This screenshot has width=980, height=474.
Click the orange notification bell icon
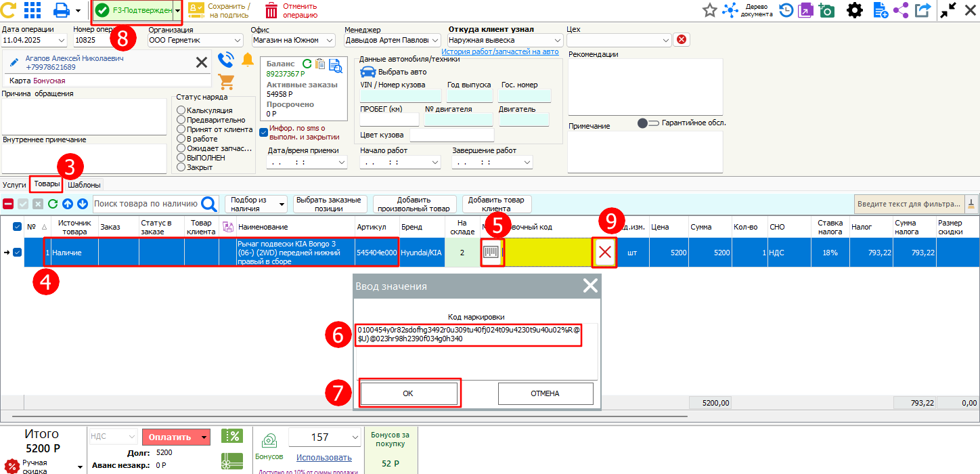(248, 60)
